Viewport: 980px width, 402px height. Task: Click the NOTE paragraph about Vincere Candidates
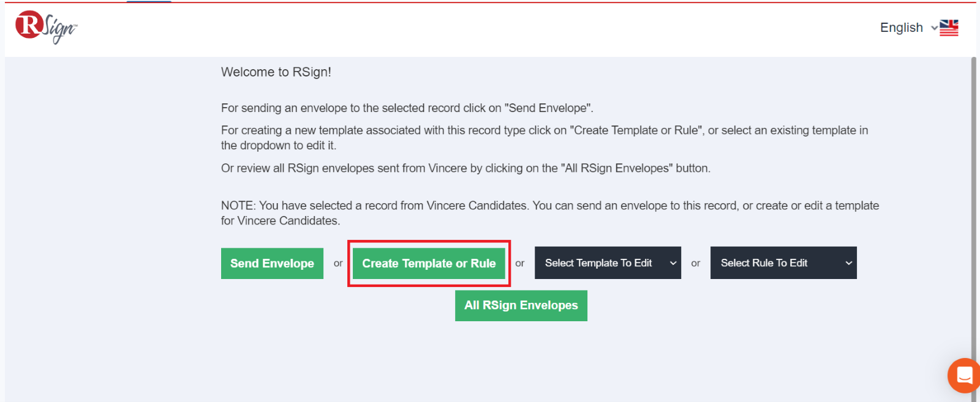click(550, 213)
